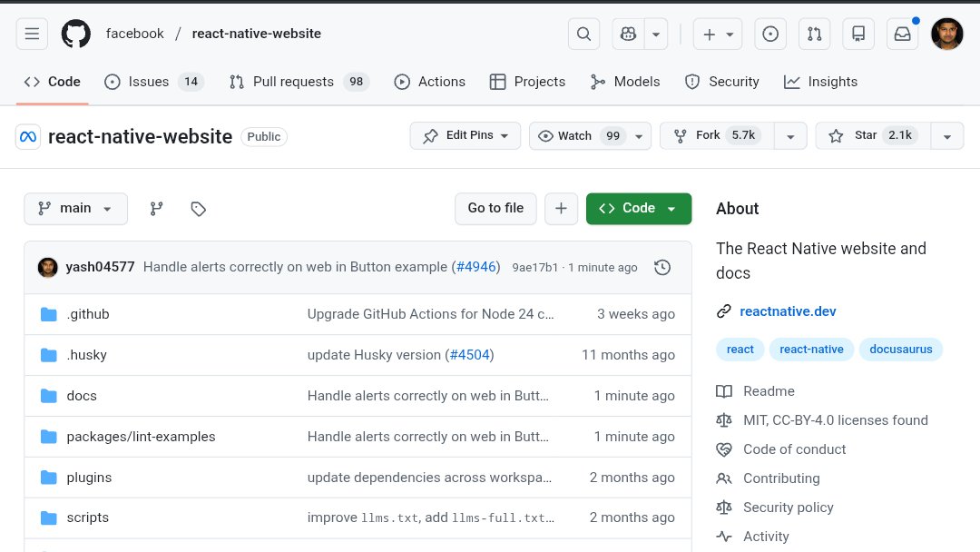This screenshot has height=552, width=980.
Task: Open the .github folder
Action: click(88, 314)
